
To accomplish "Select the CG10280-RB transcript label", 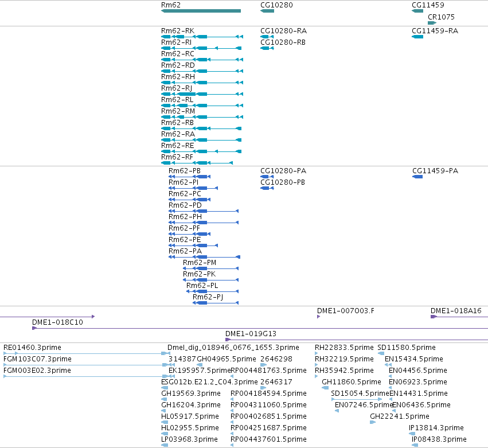I will (x=283, y=42).
